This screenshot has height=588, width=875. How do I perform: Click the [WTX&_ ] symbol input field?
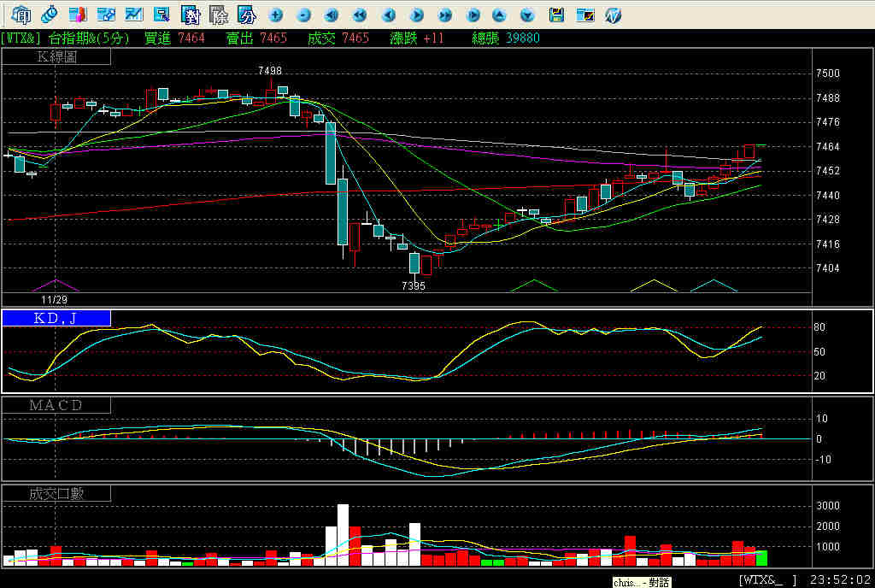point(768,580)
